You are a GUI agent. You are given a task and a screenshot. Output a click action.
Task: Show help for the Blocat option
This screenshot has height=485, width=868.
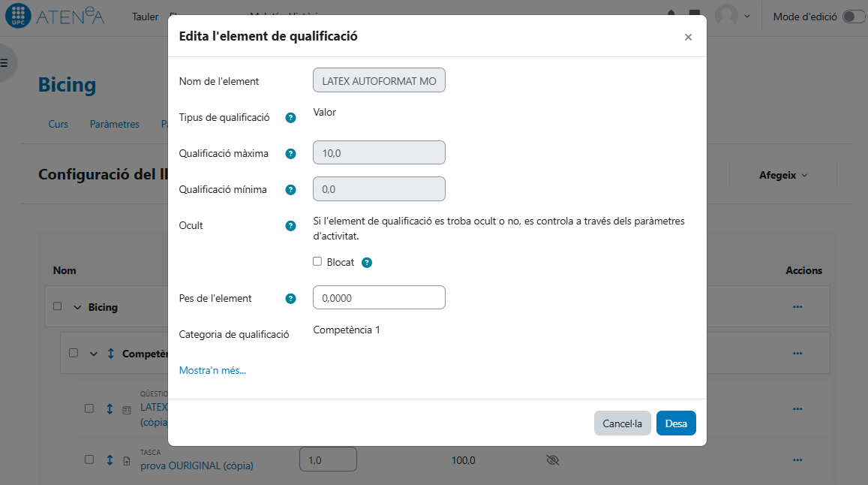point(367,263)
